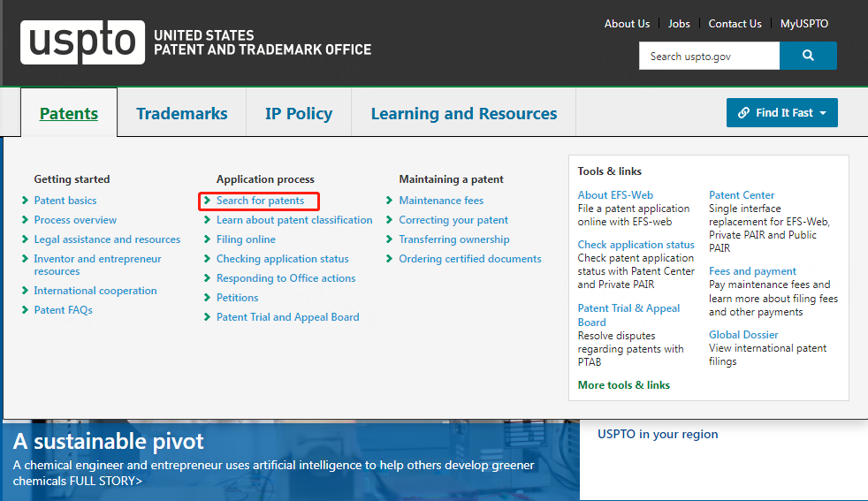The height and width of the screenshot is (501, 868).
Task: Click the magnifier search button
Action: (808, 56)
